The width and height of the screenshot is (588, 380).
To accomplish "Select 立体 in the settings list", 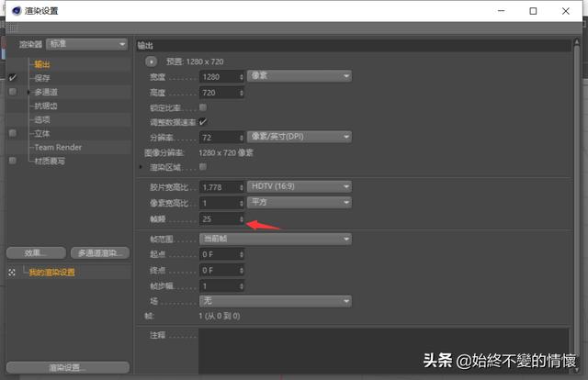I will 42,134.
